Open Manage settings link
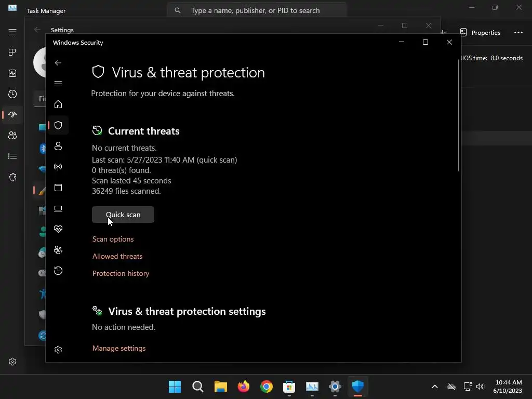The width and height of the screenshot is (532, 399). coord(119,348)
